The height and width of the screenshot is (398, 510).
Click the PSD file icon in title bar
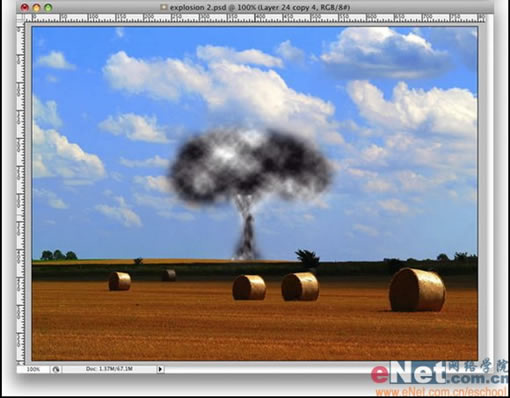(x=164, y=7)
